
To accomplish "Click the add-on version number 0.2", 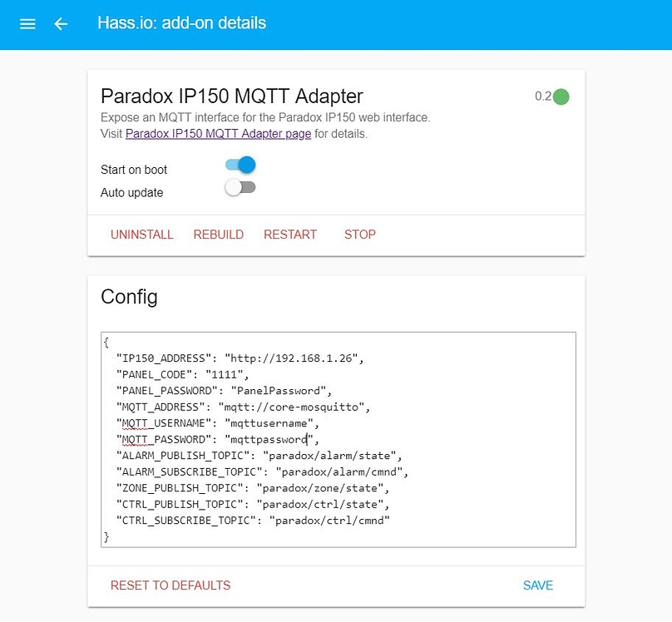I will pyautogui.click(x=543, y=96).
